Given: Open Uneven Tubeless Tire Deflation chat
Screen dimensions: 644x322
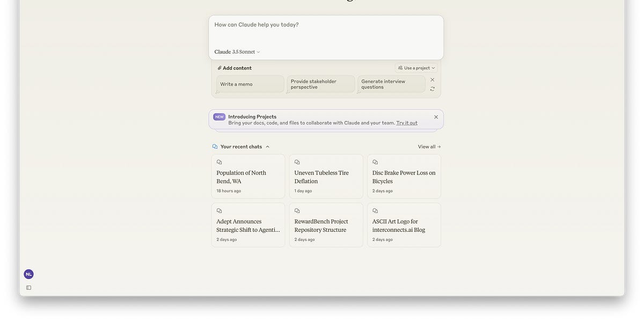Looking at the screenshot, I should tap(326, 177).
